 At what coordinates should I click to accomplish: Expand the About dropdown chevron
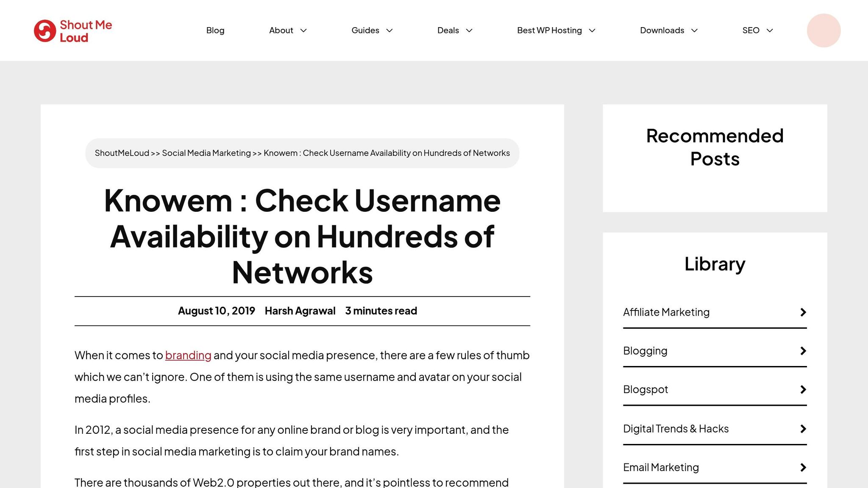tap(303, 30)
